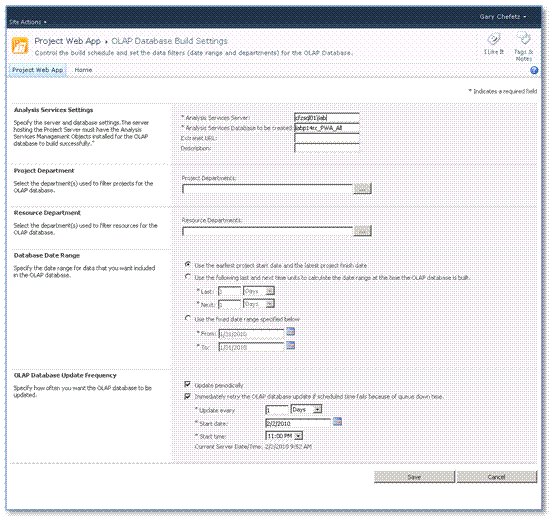Click the Project Web App breadcrumb link

click(x=67, y=41)
